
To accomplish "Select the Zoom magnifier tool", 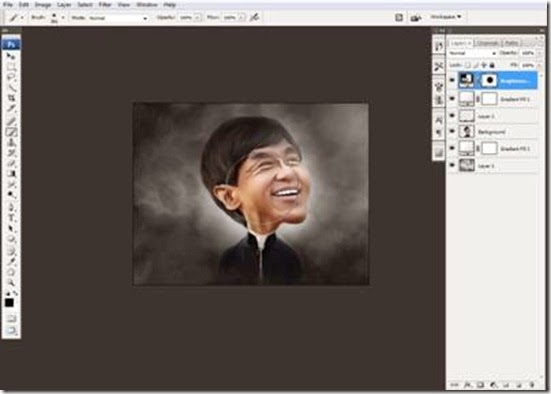I will (11, 282).
